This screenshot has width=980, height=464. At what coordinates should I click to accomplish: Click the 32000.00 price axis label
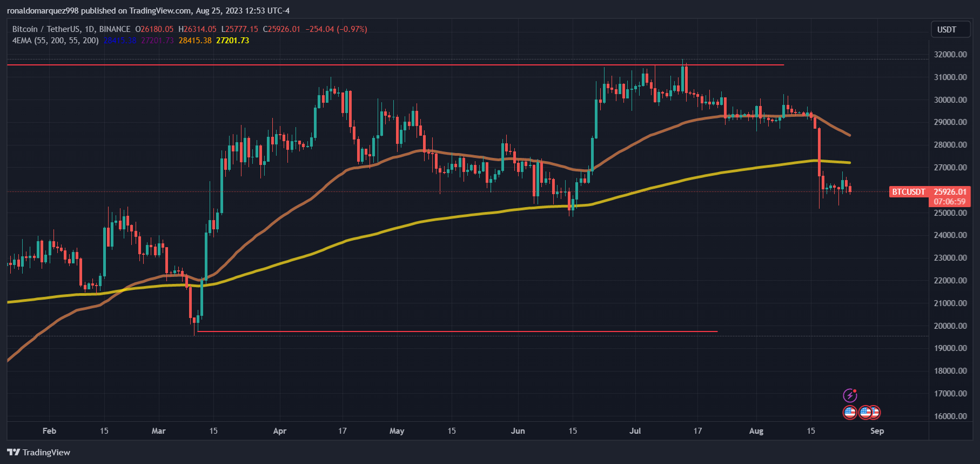point(950,55)
